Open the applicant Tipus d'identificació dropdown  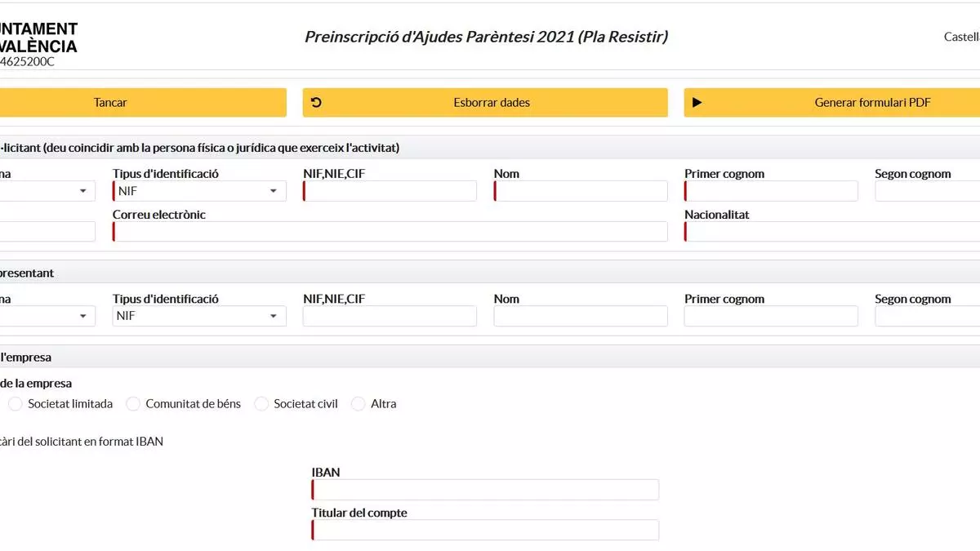(x=199, y=191)
